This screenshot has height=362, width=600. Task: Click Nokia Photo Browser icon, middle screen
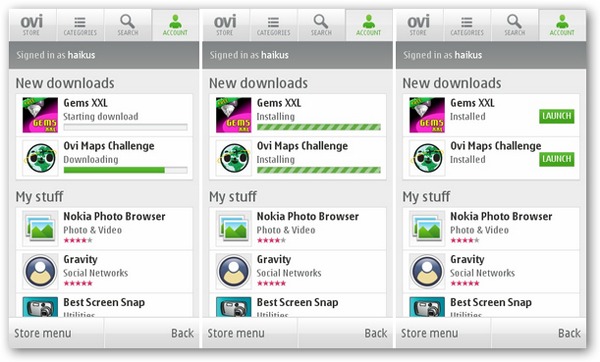(x=234, y=228)
